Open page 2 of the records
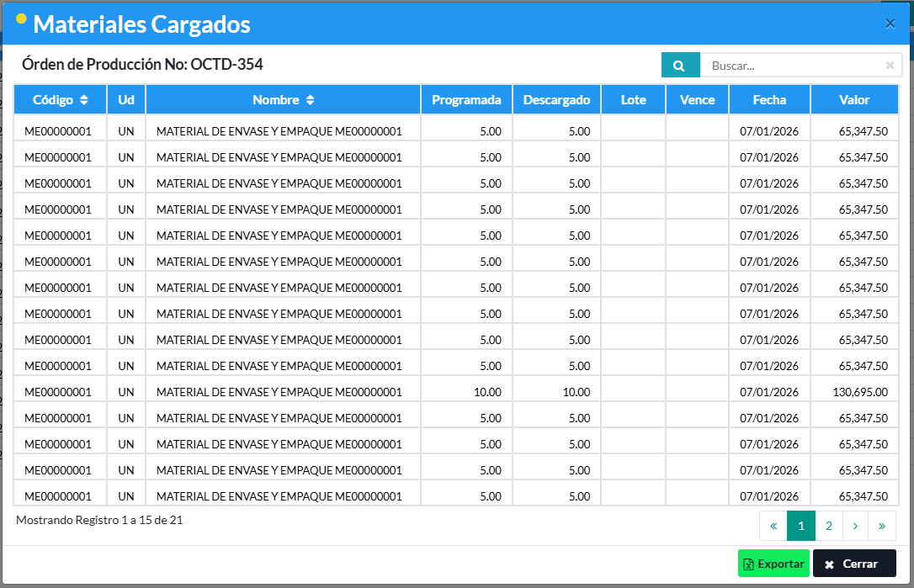The image size is (914, 588). [828, 526]
